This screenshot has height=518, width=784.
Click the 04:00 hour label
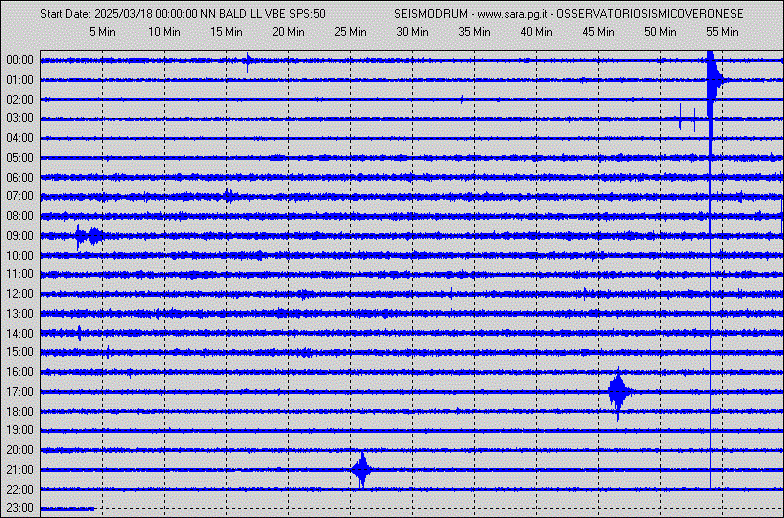click(x=20, y=138)
